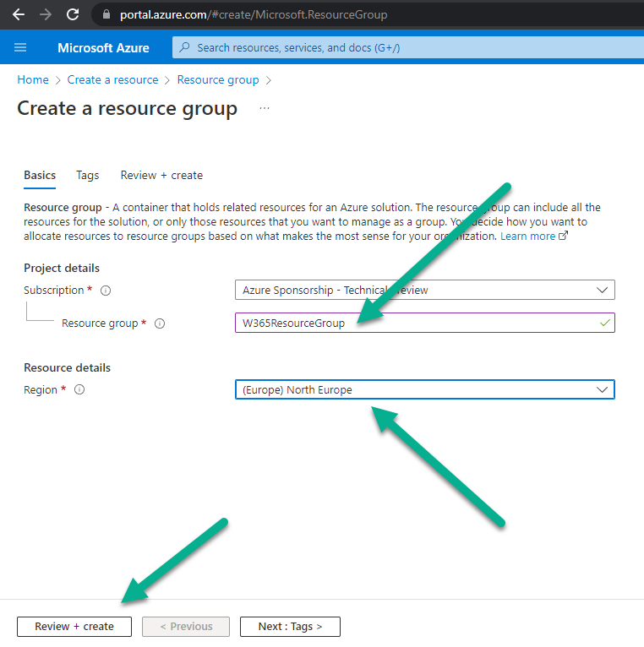
Task: Click the disabled Previous button
Action: click(186, 627)
